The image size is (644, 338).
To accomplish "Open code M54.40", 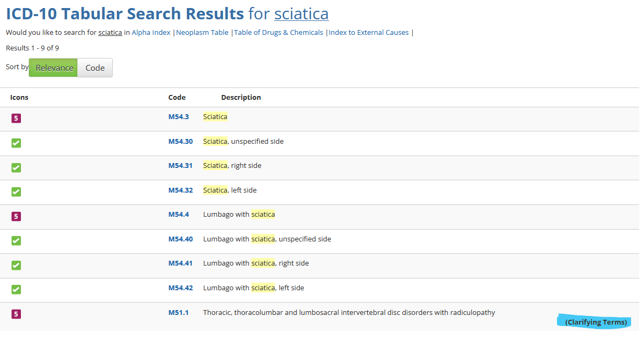I will (x=180, y=239).
